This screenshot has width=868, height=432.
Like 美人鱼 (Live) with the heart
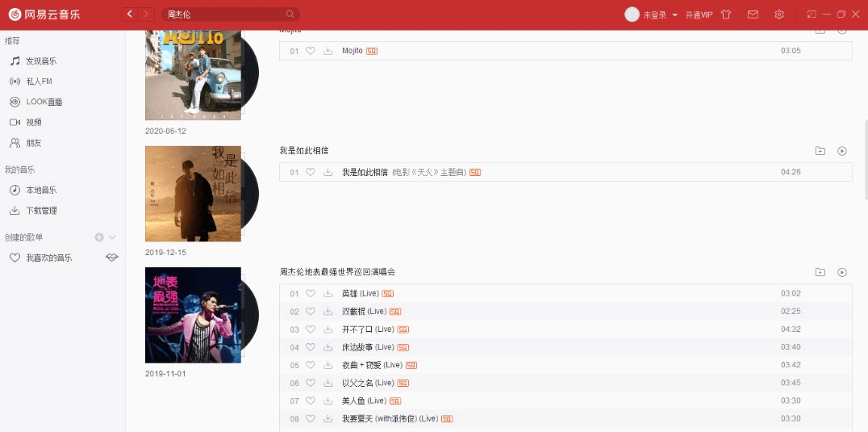(311, 401)
